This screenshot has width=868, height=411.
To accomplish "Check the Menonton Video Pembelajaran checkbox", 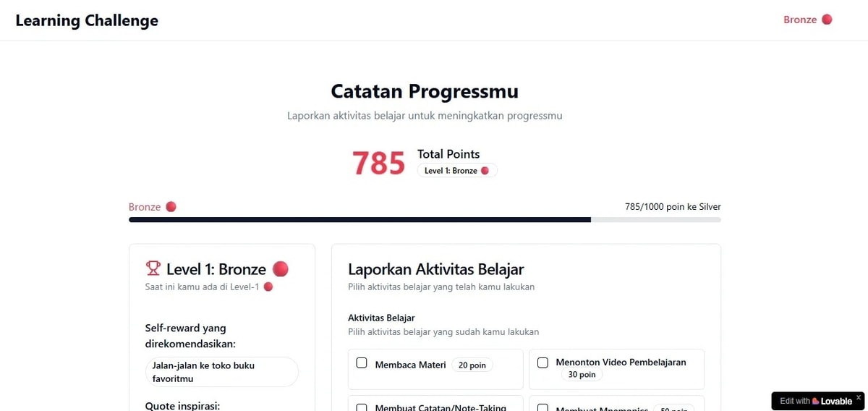I will [542, 363].
